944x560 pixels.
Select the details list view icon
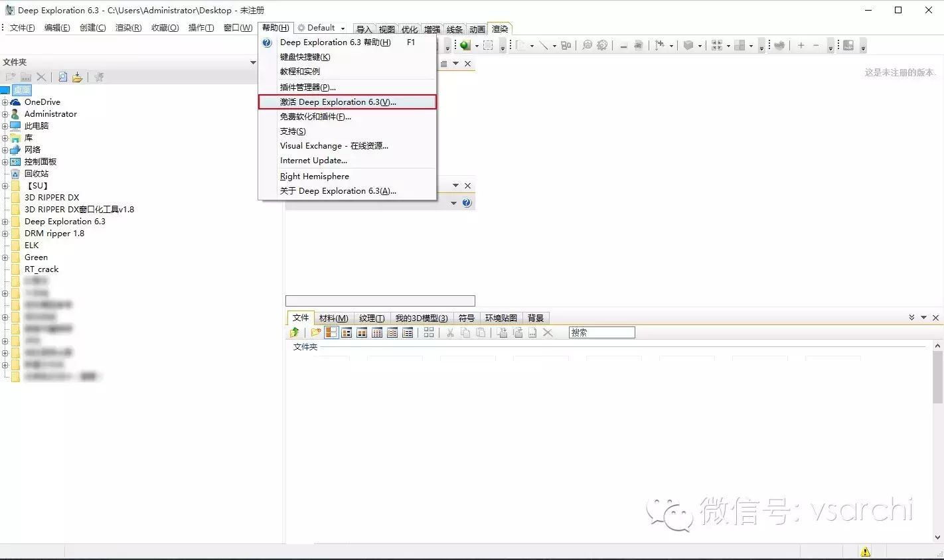pos(408,332)
